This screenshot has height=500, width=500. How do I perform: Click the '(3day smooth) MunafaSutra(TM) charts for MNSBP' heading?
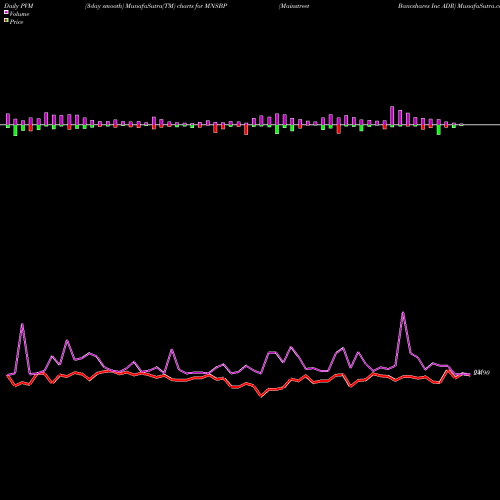(156, 6)
